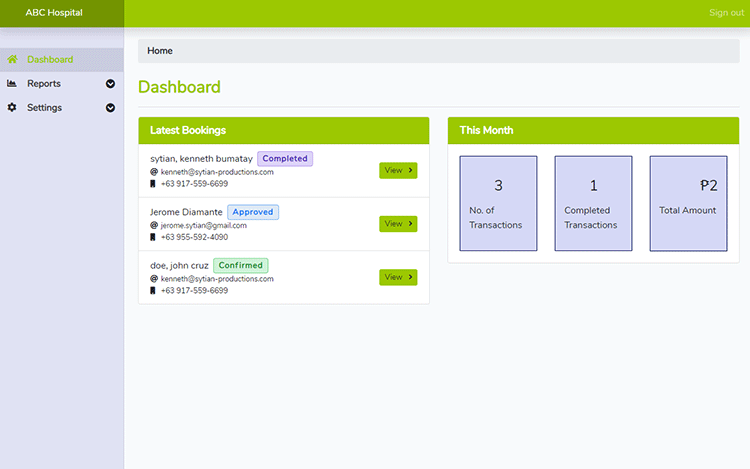Select the No. of Transactions card
This screenshot has height=469, width=750.
[x=498, y=203]
